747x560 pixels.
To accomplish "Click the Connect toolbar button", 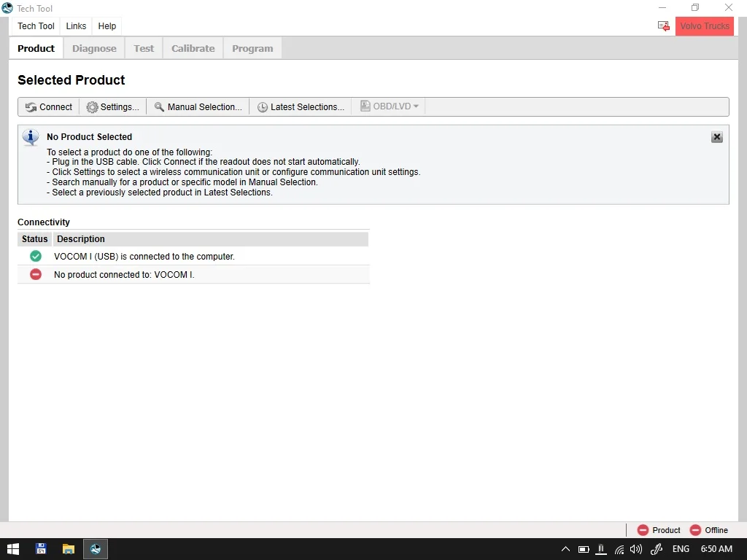I will pos(49,106).
